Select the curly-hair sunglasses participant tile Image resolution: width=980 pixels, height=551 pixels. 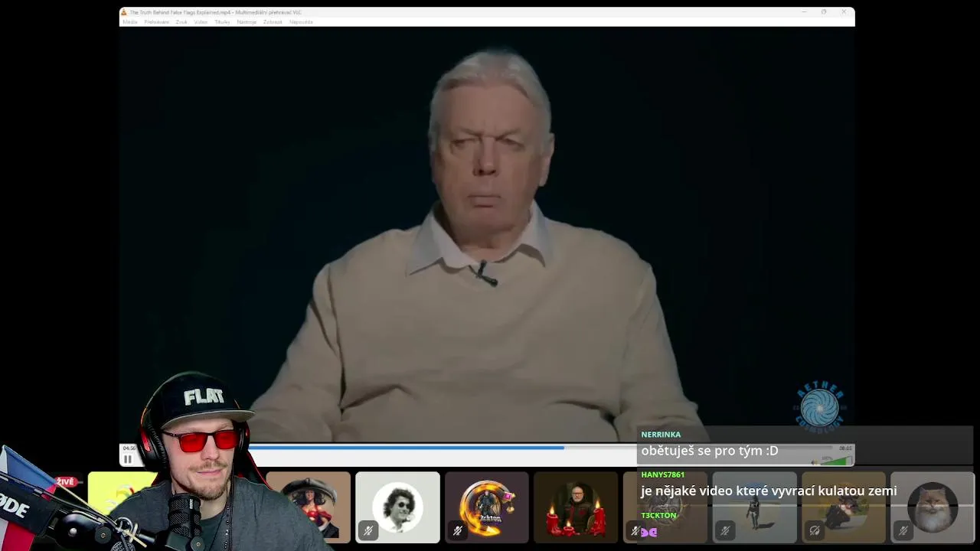coord(397,507)
